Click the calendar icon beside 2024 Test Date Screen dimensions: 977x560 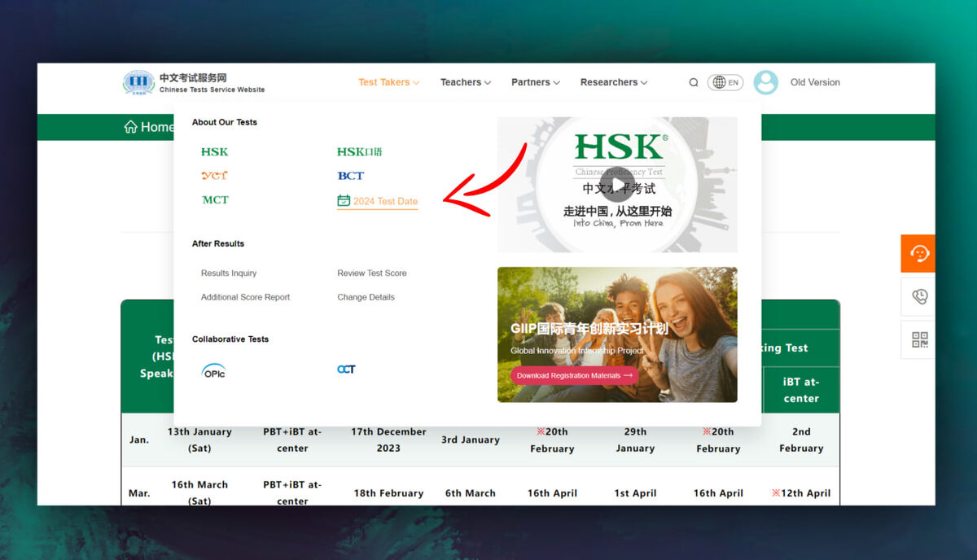tap(344, 201)
